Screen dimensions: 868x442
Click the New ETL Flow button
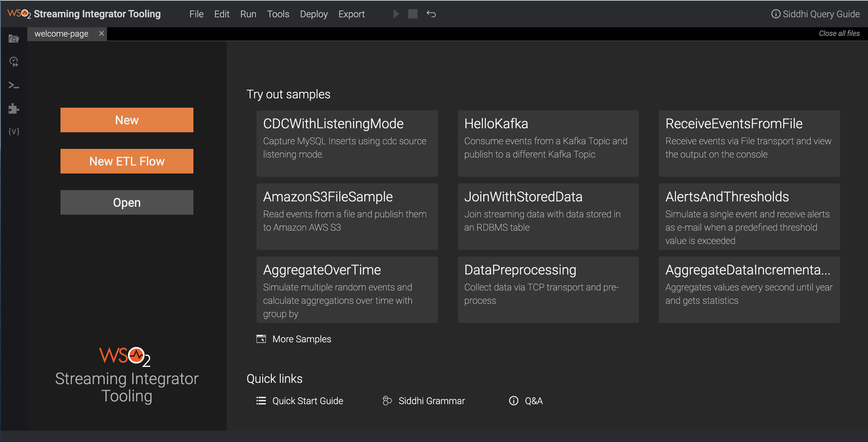[x=127, y=161]
